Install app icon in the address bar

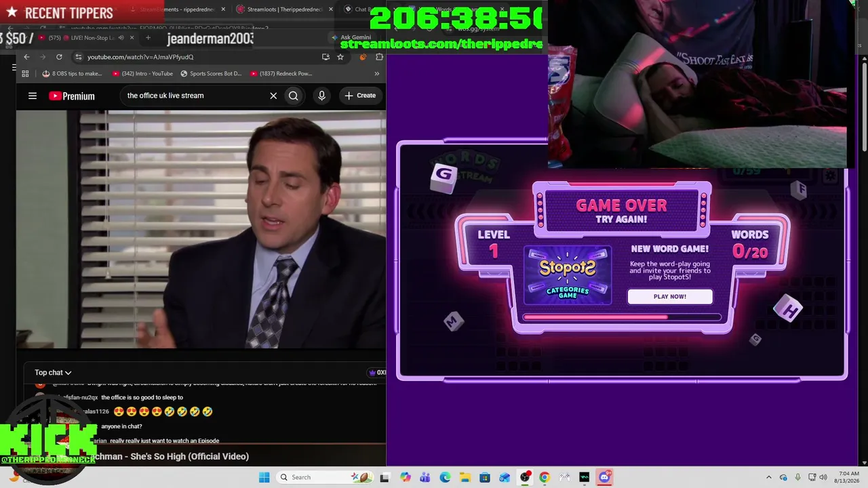(325, 57)
